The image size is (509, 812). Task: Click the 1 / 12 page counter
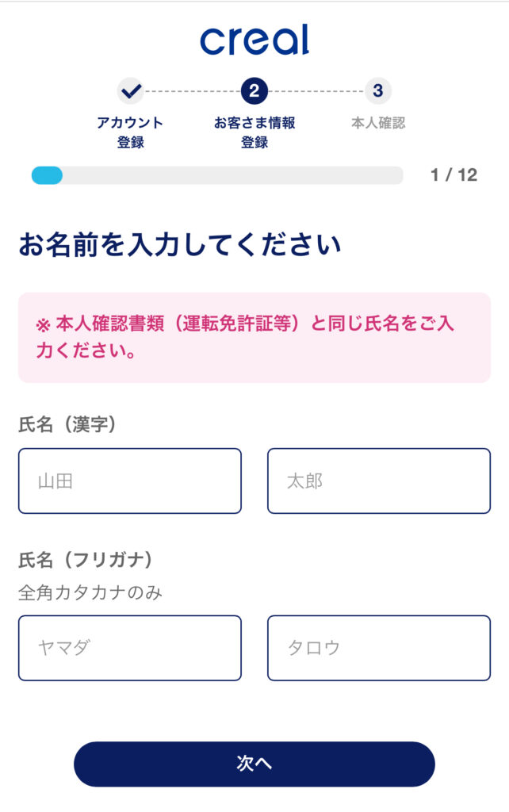coord(454,175)
